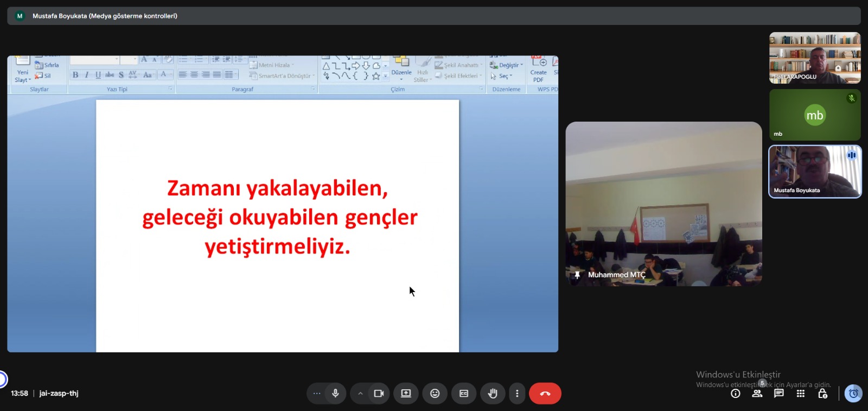
Task: Expand video settings chevron beside camera
Action: click(x=360, y=394)
